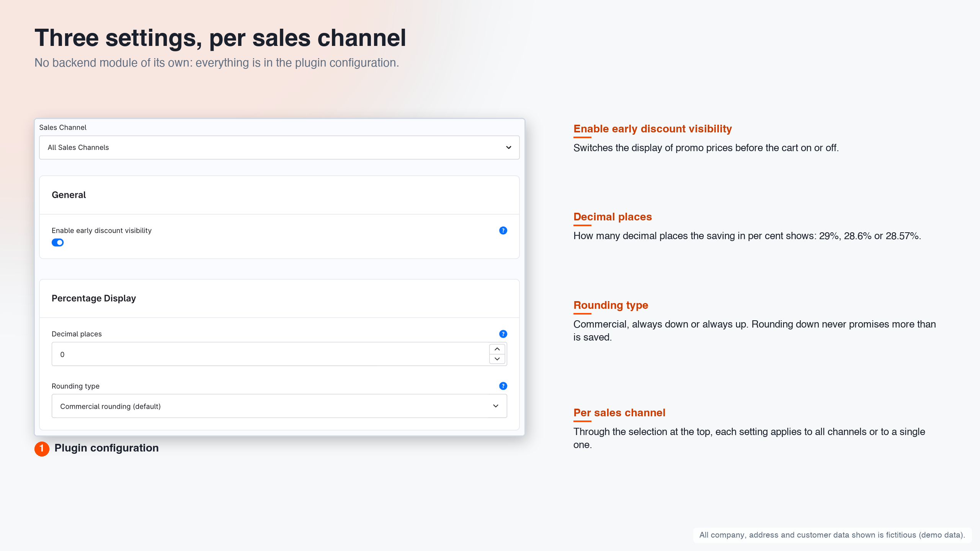This screenshot has width=980, height=551.
Task: Open the Sales Channel dropdown
Action: pyautogui.click(x=279, y=147)
